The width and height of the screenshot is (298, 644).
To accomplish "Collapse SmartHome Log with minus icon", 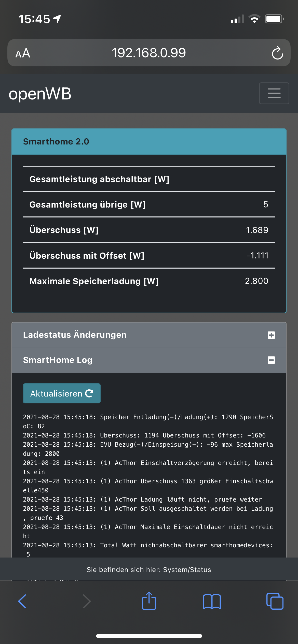I will coord(271,360).
